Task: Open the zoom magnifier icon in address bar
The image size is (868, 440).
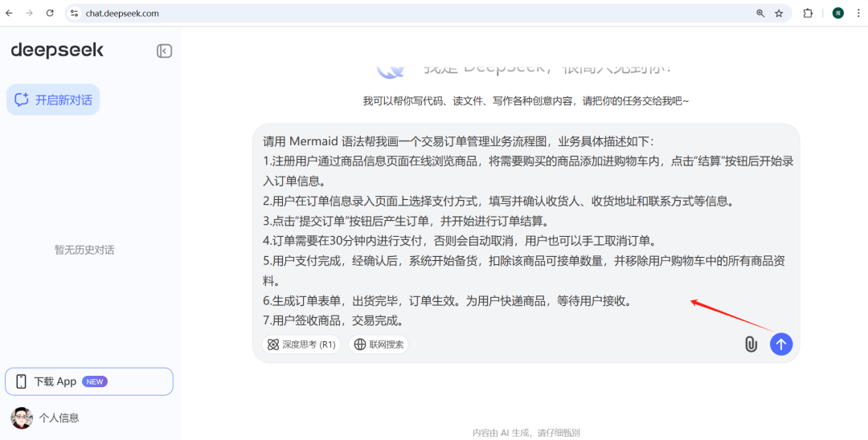Action: pyautogui.click(x=760, y=14)
